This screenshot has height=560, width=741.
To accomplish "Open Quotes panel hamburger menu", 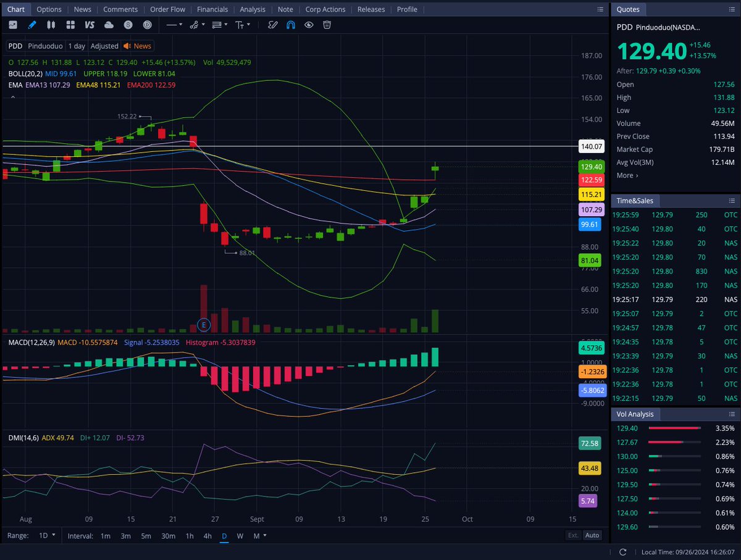I will click(731, 9).
